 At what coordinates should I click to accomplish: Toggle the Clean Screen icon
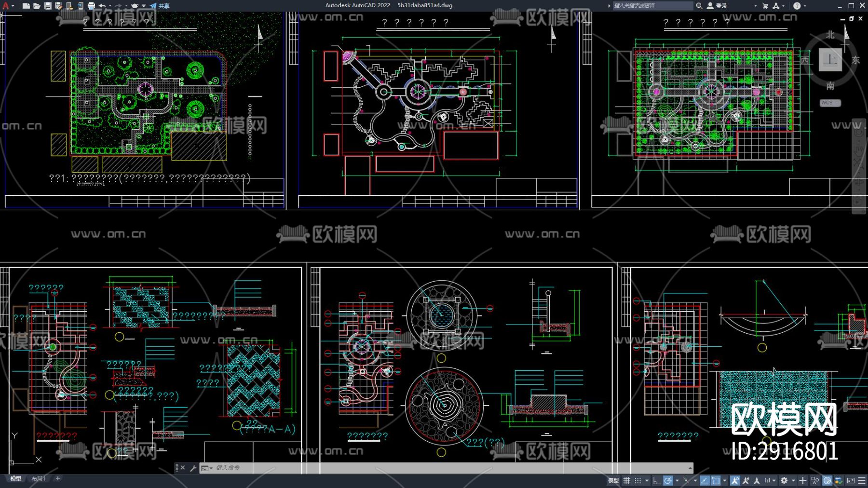(851, 480)
